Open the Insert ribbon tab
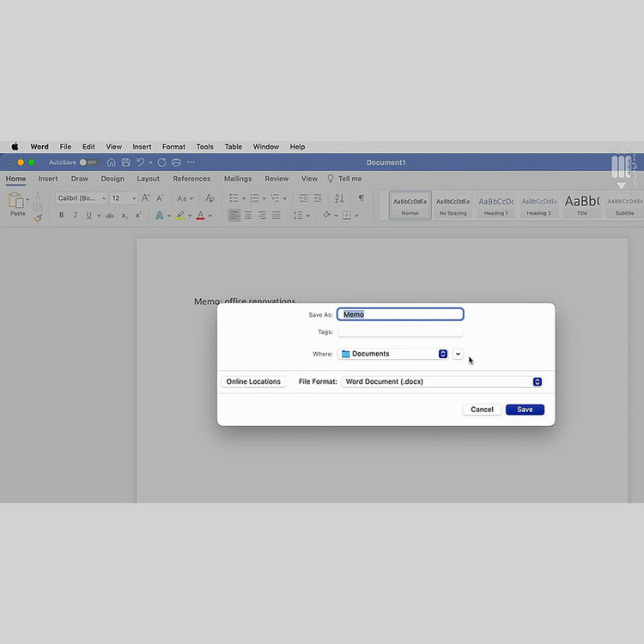The image size is (644, 644). click(x=48, y=179)
